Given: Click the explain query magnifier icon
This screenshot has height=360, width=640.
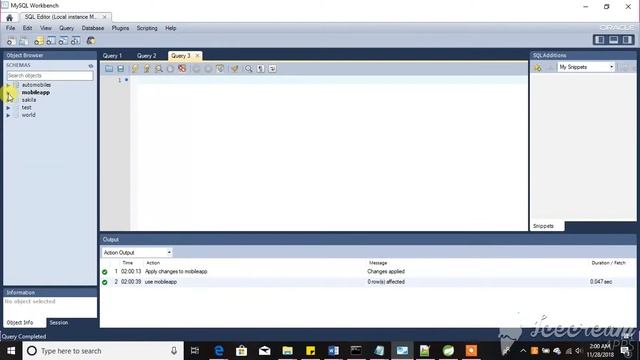Looking at the screenshot, I should tap(158, 69).
